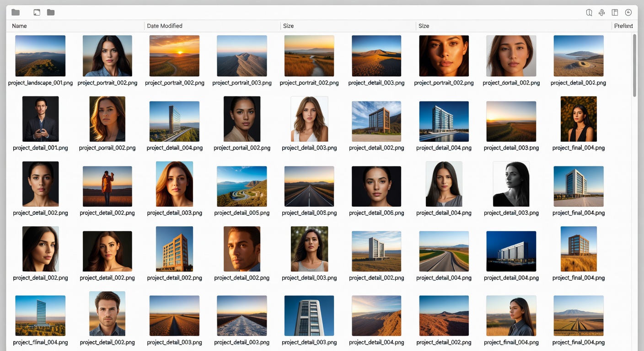Viewport: 644px width, 351px height.
Task: Select red desert mountain thumbnail
Action: pos(444,316)
